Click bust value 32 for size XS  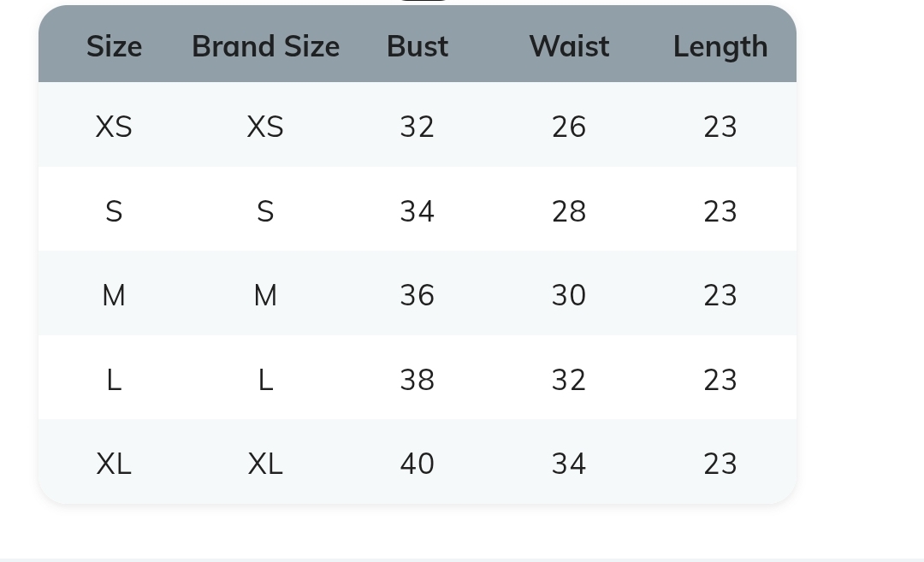[418, 127]
